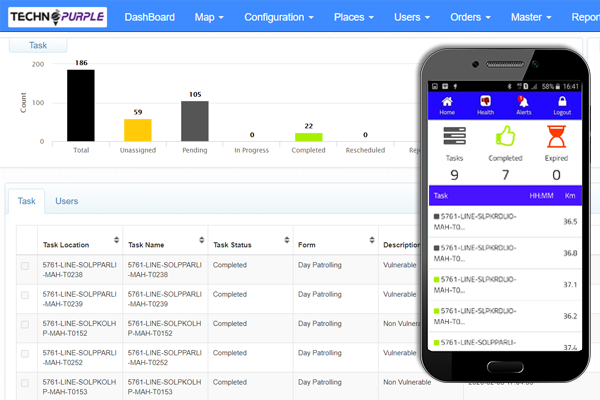Sort by Task Status column arrows
This screenshot has width=600, height=400.
(x=287, y=240)
